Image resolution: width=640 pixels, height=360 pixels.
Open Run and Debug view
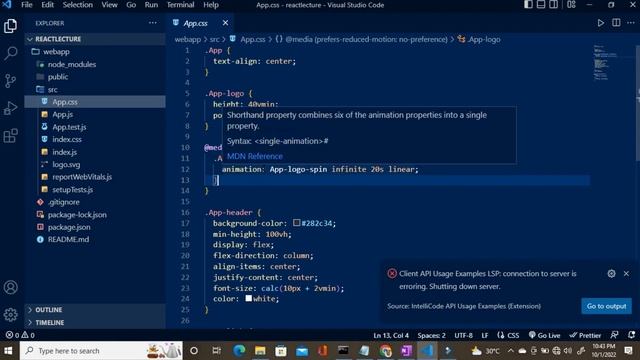coord(10,108)
